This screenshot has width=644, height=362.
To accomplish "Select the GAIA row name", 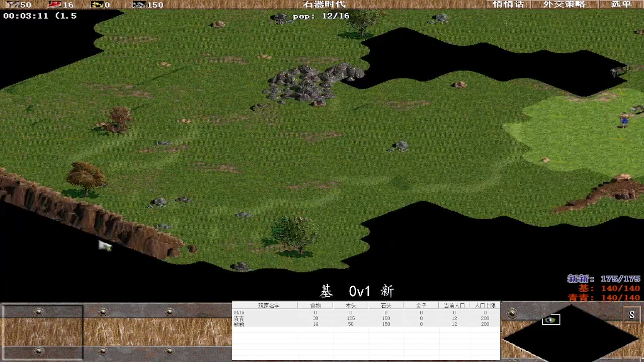I will point(239,313).
